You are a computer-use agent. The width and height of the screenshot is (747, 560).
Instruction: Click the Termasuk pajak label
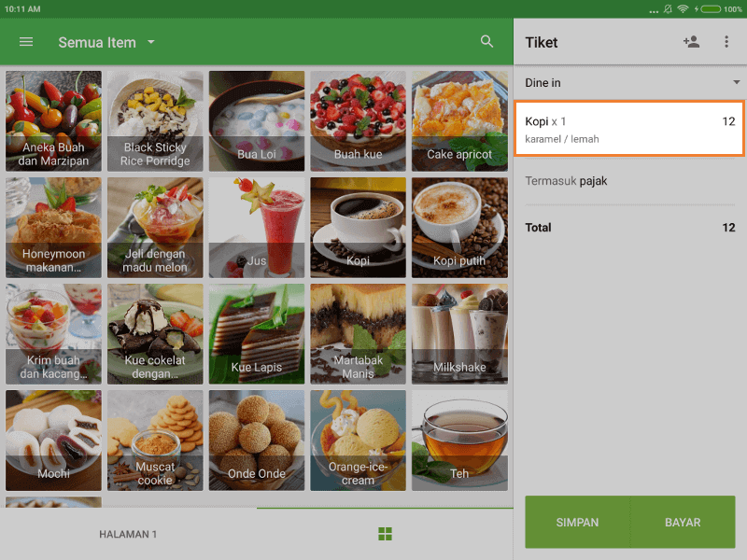566,181
